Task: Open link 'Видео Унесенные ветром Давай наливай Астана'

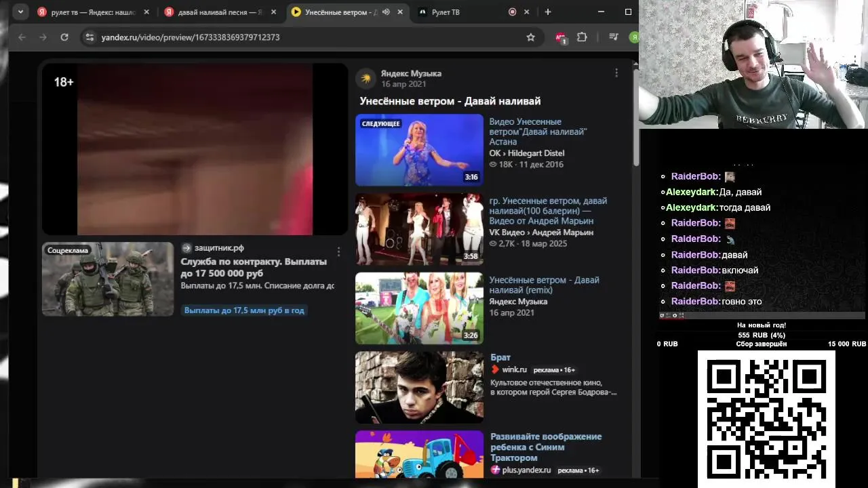Action: pyautogui.click(x=538, y=132)
